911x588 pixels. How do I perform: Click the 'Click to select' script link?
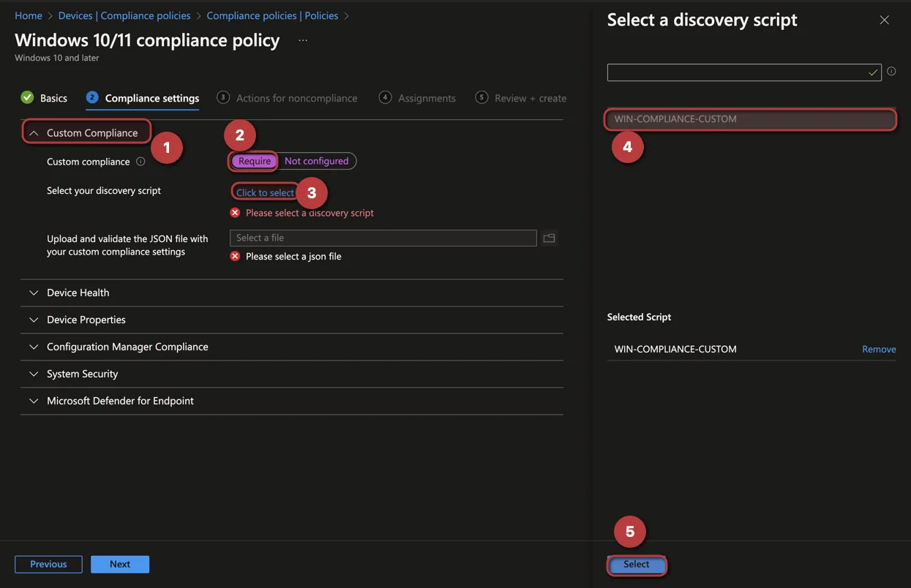(265, 192)
